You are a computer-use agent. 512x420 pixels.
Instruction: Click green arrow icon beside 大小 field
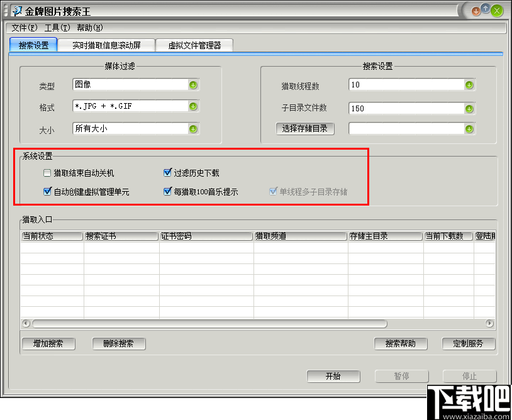pyautogui.click(x=193, y=130)
